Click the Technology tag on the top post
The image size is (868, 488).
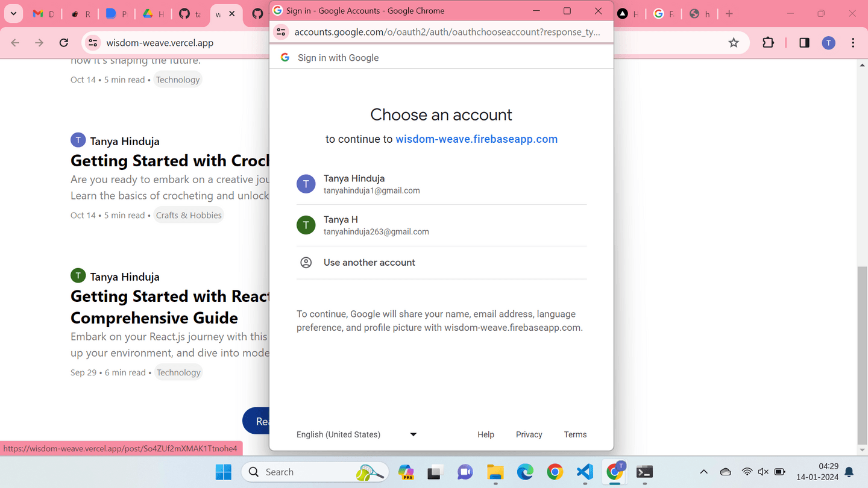(x=178, y=80)
